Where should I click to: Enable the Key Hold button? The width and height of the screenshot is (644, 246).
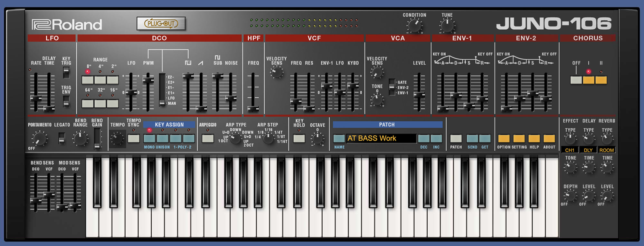pyautogui.click(x=299, y=139)
